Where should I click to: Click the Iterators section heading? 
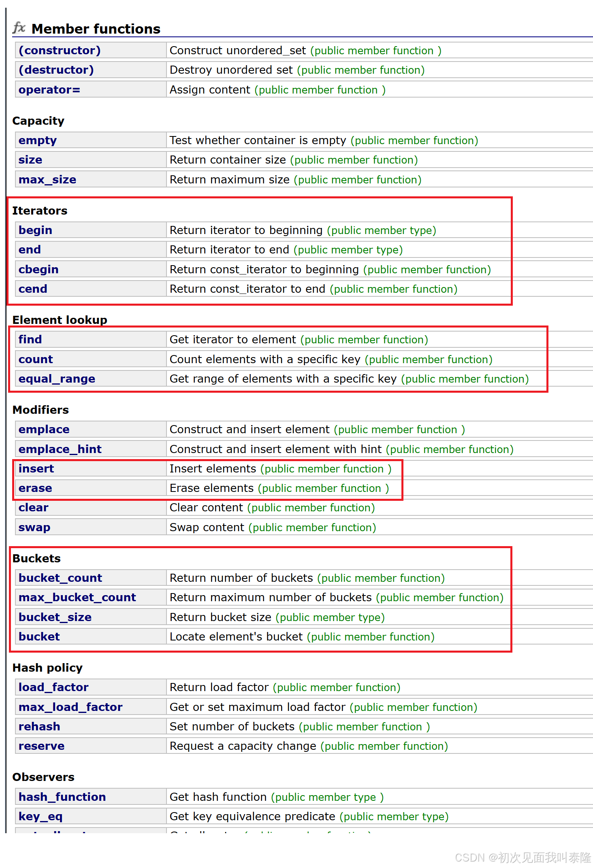(x=40, y=211)
